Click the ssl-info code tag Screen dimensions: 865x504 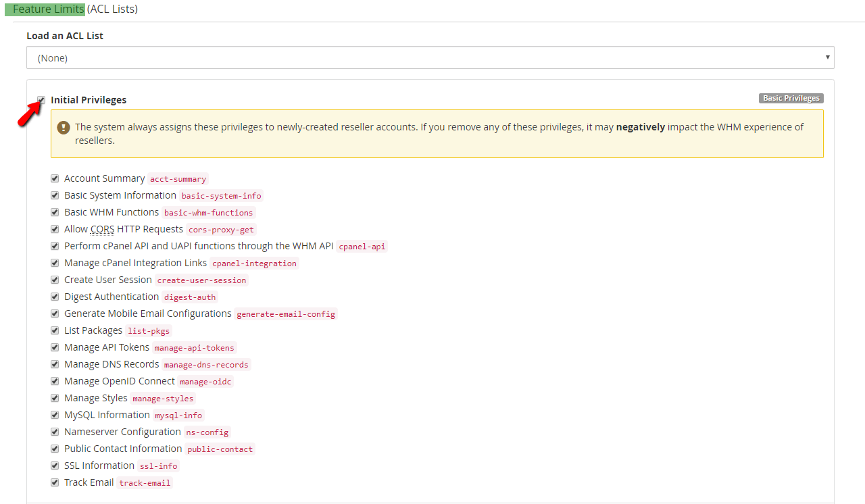pos(159,466)
